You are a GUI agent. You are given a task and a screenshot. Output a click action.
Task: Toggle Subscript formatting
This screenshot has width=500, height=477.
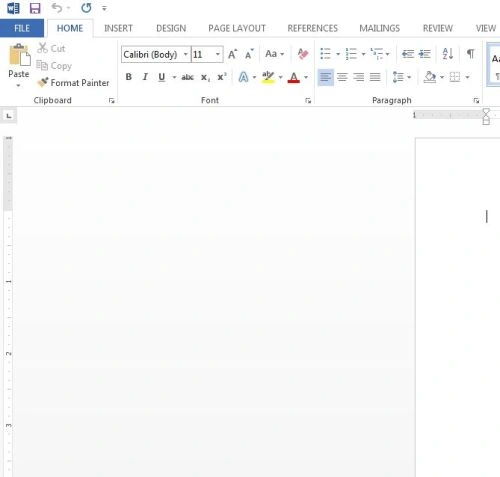[x=205, y=77]
